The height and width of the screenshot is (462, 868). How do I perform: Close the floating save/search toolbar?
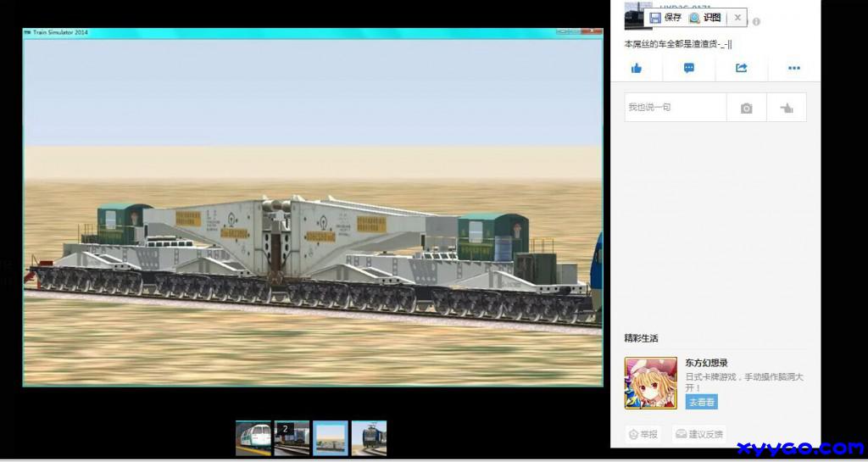click(737, 18)
